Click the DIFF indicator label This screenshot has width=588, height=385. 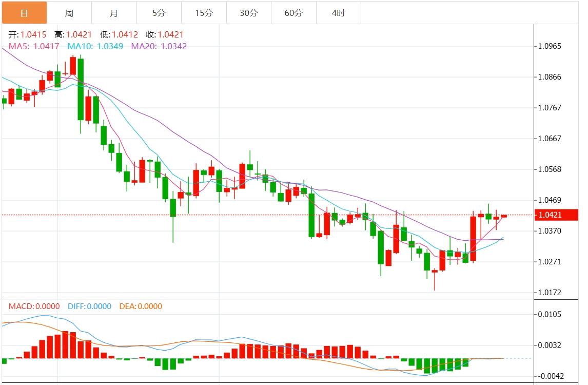[x=89, y=306]
